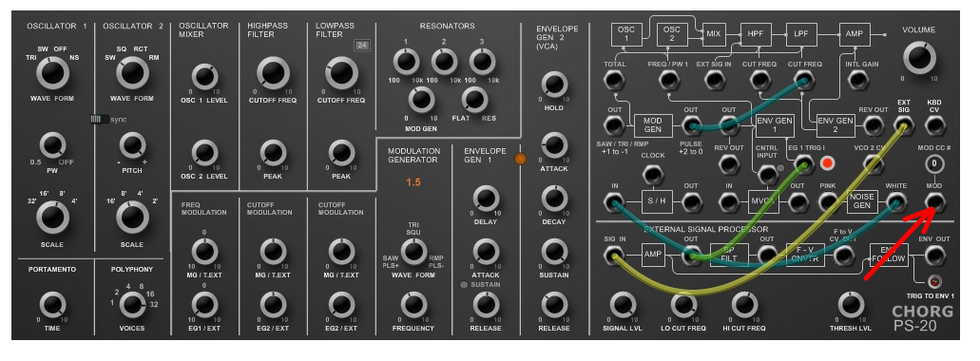Click the Oscillator 1 SCALE knob
This screenshot has height=361, width=980.
coord(52,218)
